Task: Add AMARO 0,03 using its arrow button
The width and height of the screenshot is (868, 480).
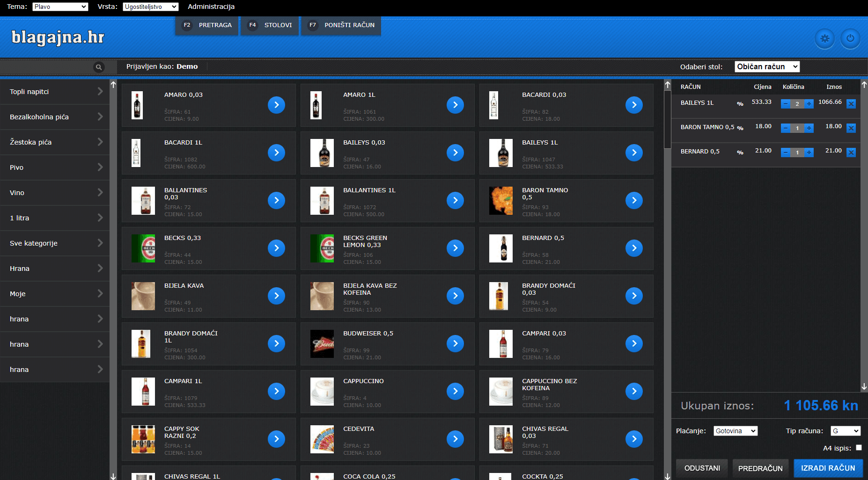Action: pyautogui.click(x=276, y=105)
